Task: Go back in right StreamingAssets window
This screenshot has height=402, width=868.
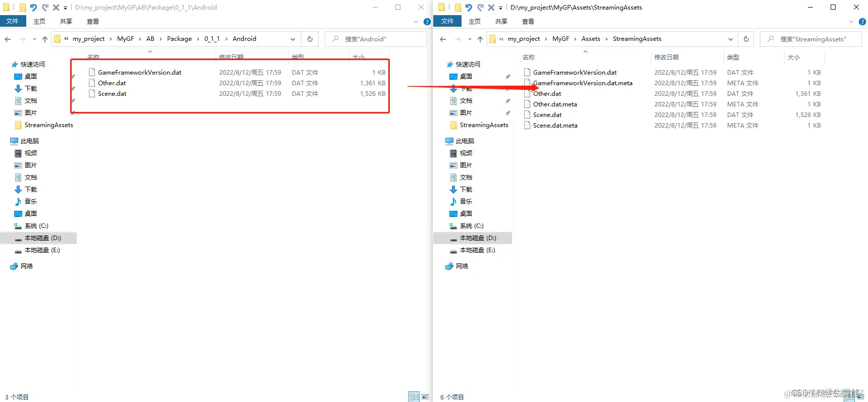Action: coord(443,39)
